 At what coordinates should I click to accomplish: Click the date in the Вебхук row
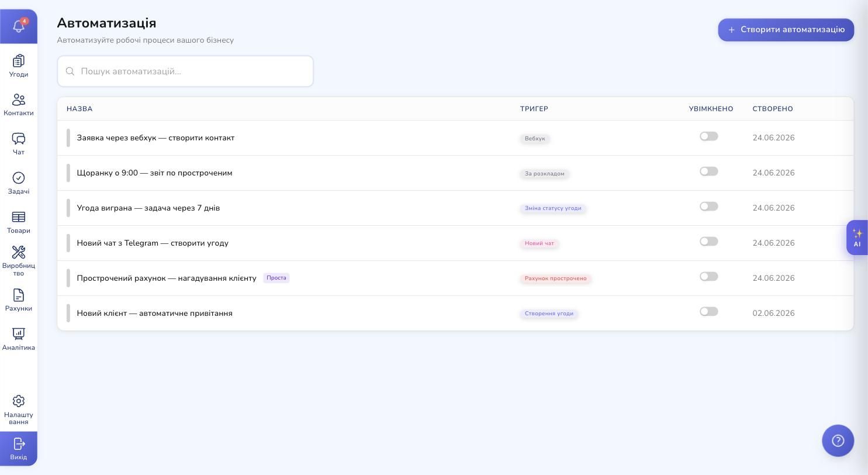click(x=774, y=138)
